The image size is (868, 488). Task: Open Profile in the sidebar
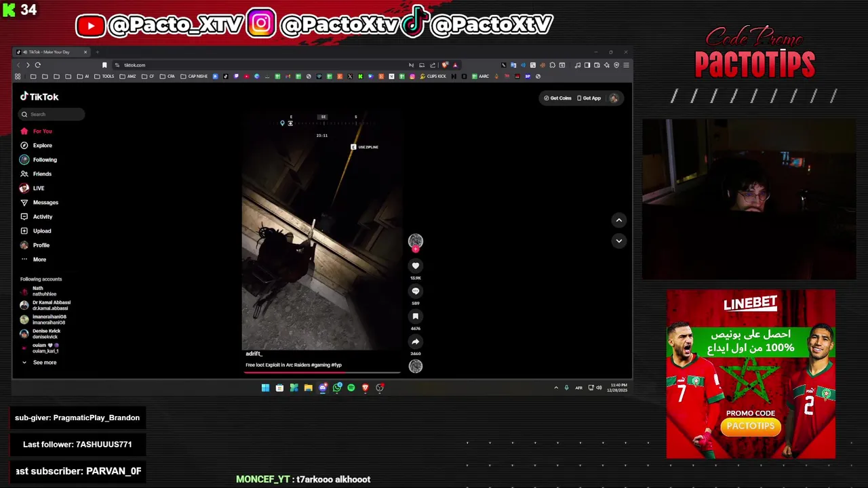coord(35,245)
